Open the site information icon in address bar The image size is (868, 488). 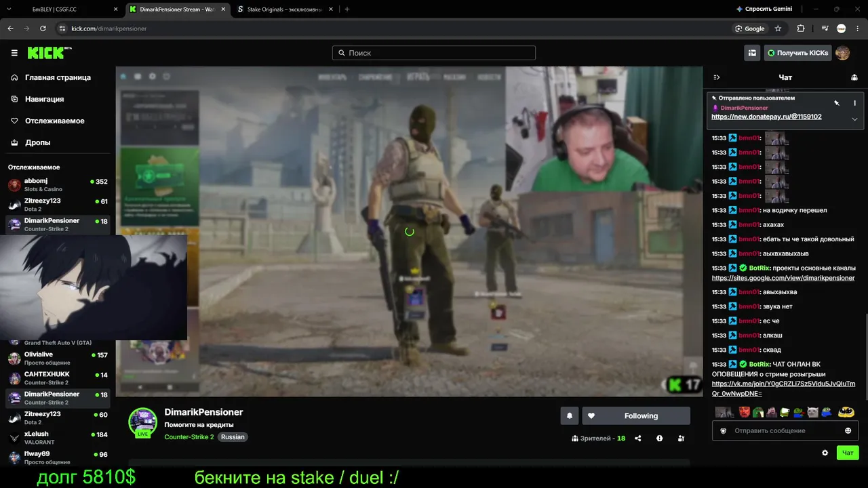click(62, 28)
